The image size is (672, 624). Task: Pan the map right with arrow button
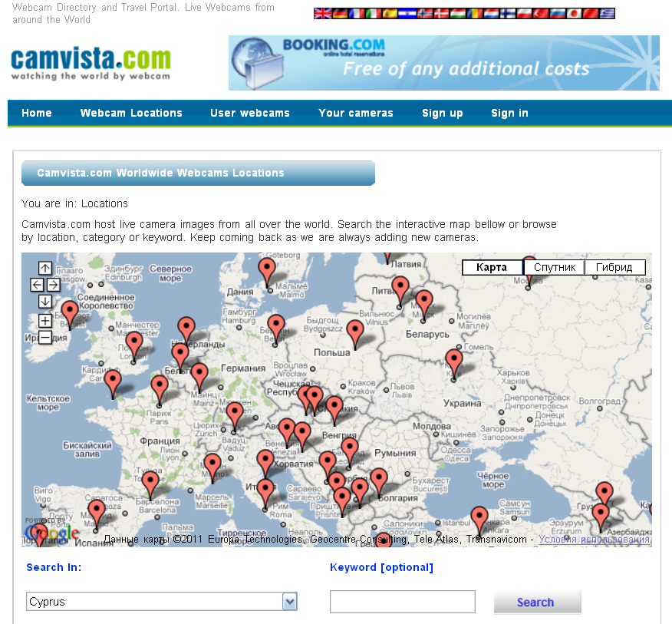(x=54, y=285)
